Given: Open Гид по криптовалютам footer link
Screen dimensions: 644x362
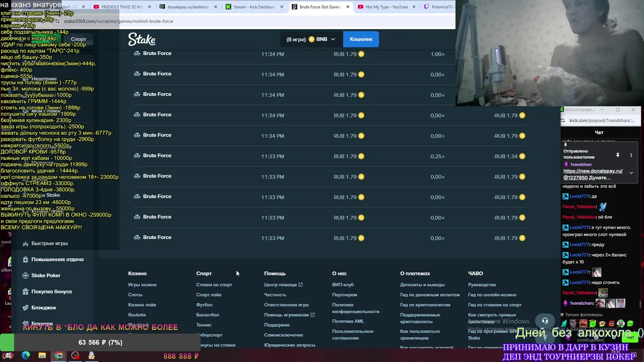Looking at the screenshot, I should (425, 305).
